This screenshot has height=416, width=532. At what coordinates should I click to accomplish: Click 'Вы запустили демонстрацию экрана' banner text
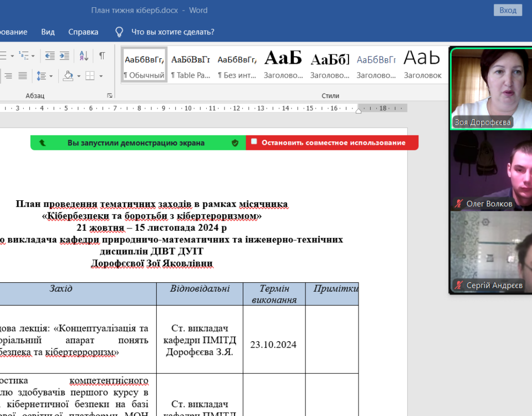[136, 143]
